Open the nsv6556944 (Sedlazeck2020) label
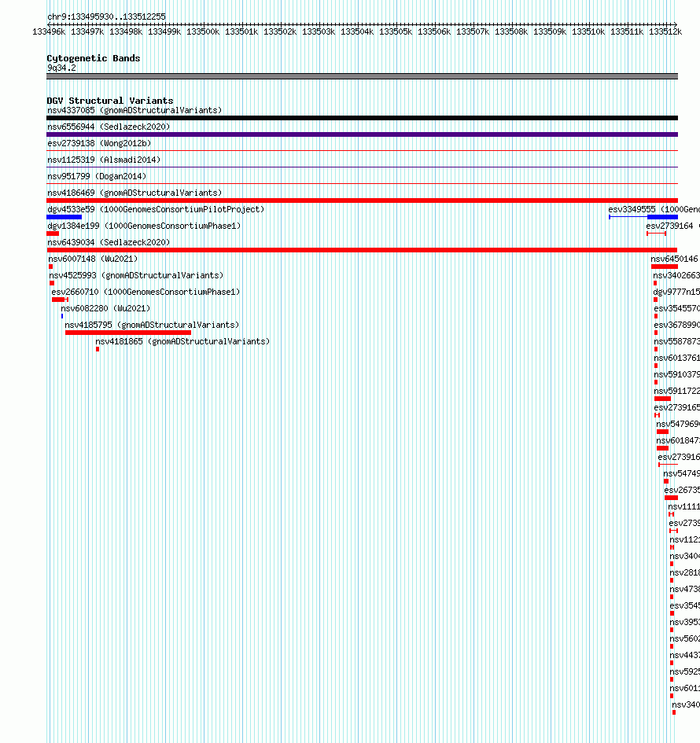Image resolution: width=700 pixels, height=743 pixels. pyautogui.click(x=109, y=127)
